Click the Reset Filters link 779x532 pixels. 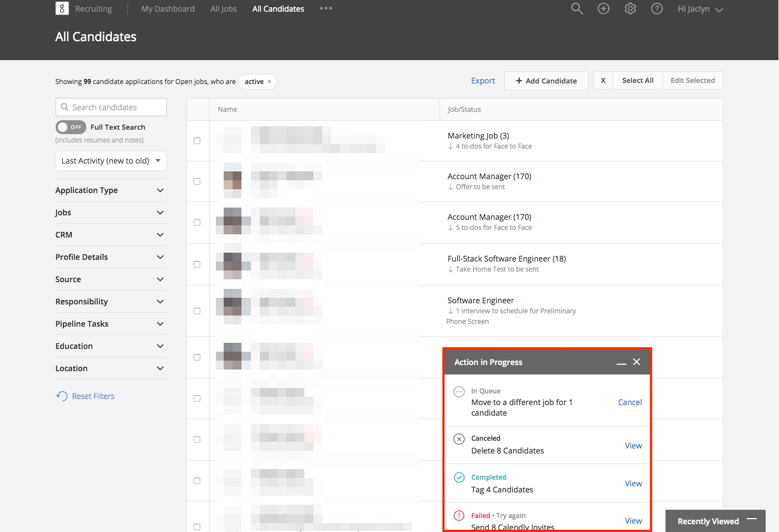point(93,396)
